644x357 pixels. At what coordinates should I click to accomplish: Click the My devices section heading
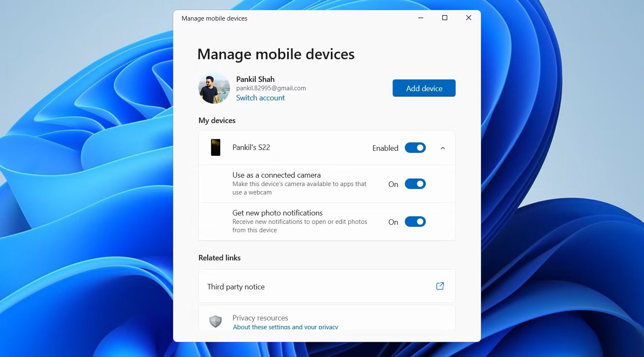pyautogui.click(x=217, y=120)
